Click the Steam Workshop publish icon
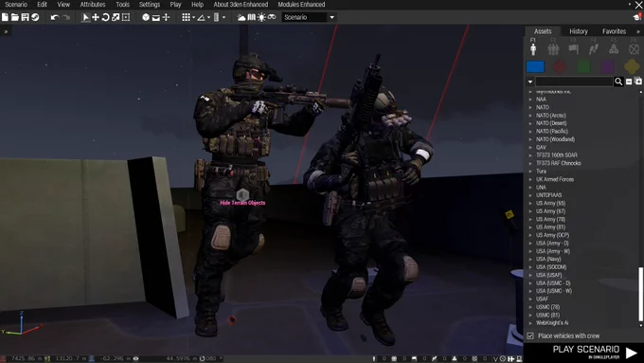The width and height of the screenshot is (644, 363). coord(35,17)
